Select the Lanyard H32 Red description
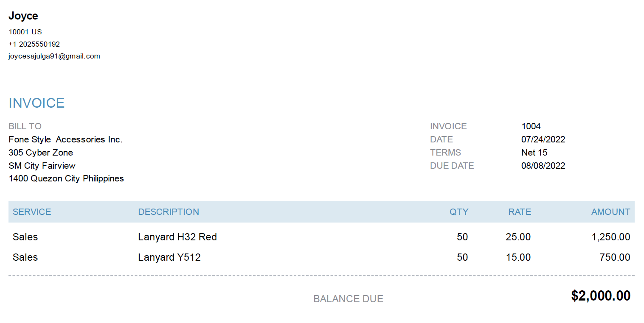 click(177, 237)
